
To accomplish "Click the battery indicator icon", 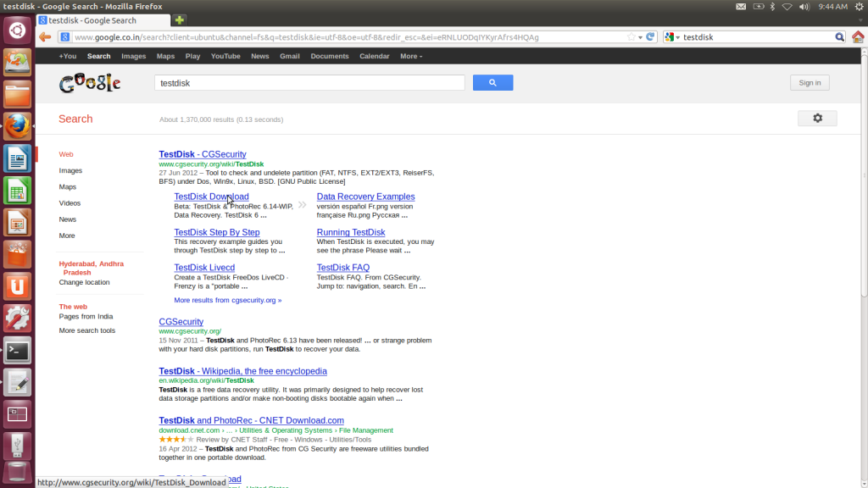I will [759, 7].
